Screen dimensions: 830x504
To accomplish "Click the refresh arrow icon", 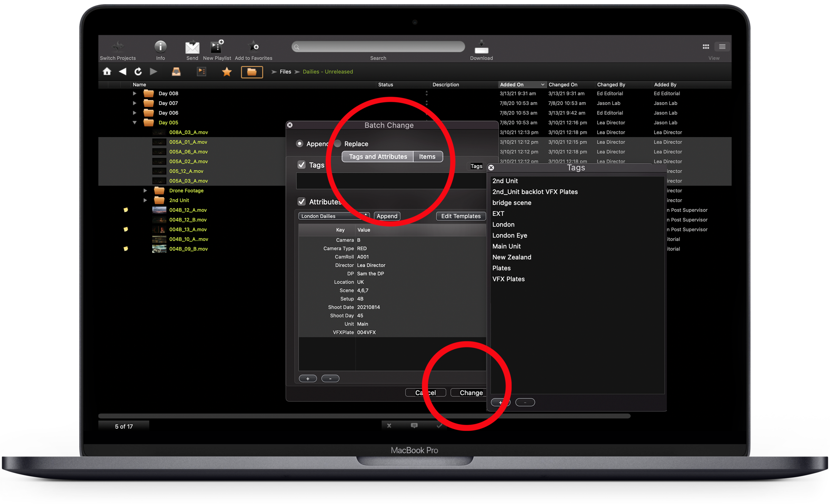I will click(138, 72).
